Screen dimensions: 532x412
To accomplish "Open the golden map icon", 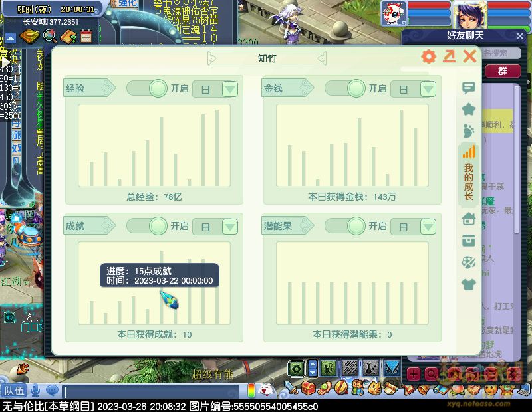I will [29, 37].
